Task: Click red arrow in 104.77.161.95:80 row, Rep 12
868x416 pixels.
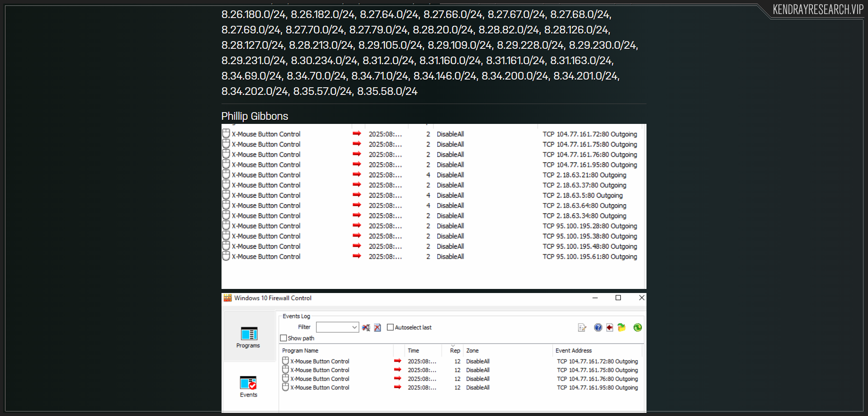Action: 398,387
